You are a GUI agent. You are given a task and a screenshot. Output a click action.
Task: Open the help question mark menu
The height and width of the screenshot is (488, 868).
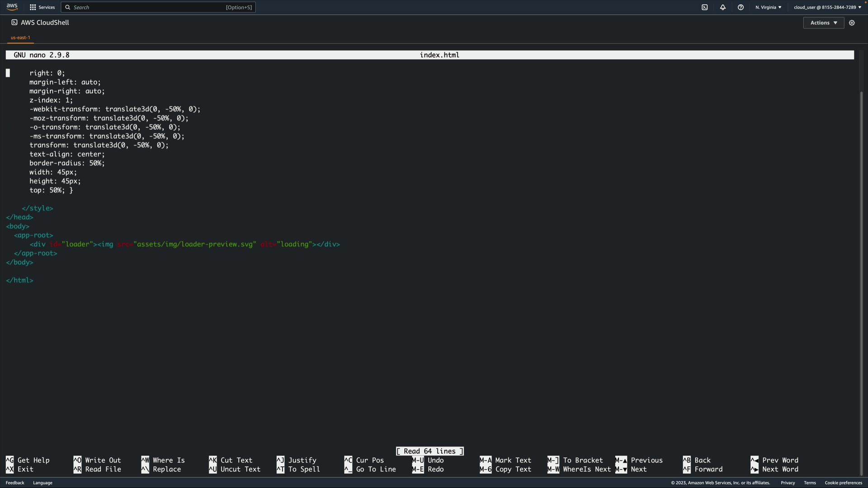pos(741,7)
